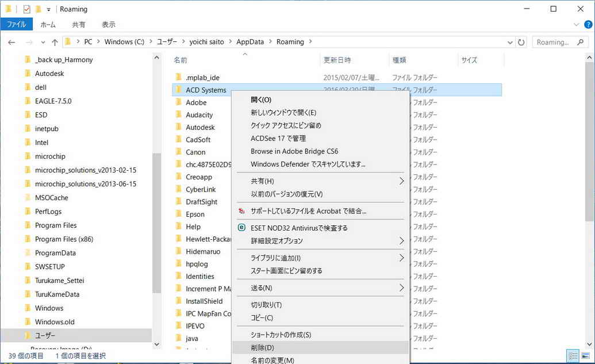Click the Back arrow navigation icon
The width and height of the screenshot is (595, 364).
(11, 42)
